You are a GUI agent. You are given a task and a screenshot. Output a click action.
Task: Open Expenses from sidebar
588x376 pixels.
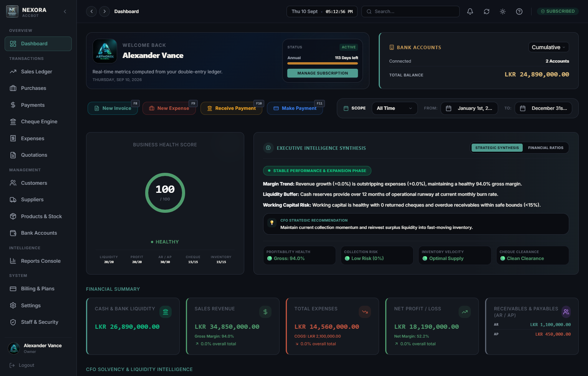pyautogui.click(x=38, y=138)
